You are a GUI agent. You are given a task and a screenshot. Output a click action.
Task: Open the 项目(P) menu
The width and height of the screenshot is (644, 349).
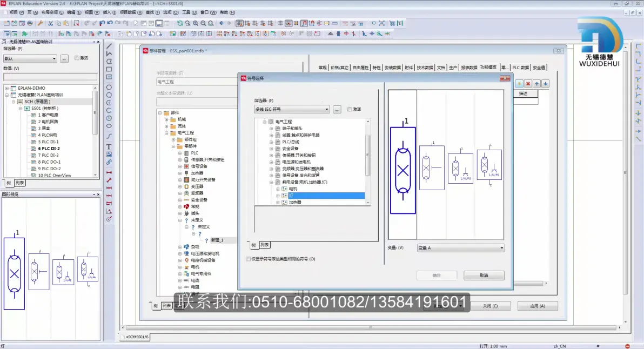click(16, 12)
